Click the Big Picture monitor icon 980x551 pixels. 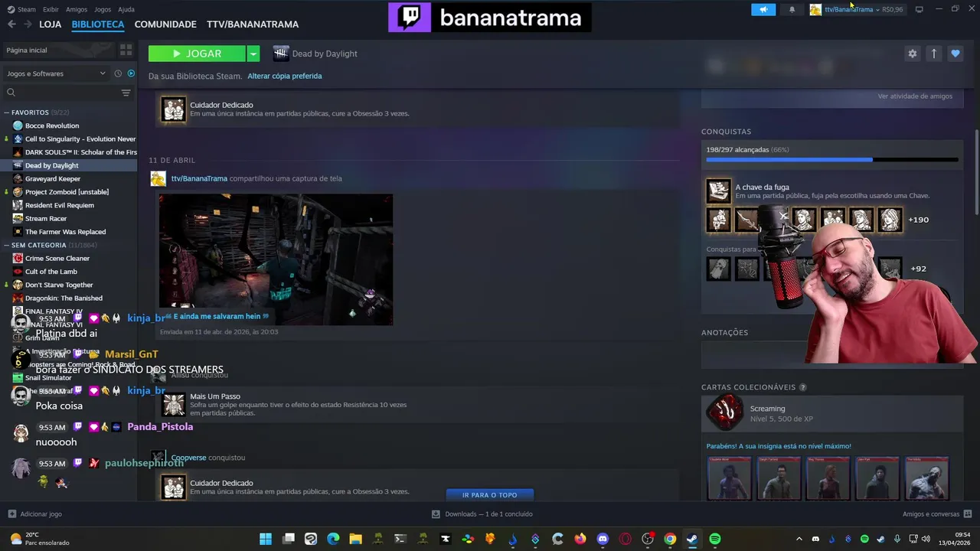point(920,9)
